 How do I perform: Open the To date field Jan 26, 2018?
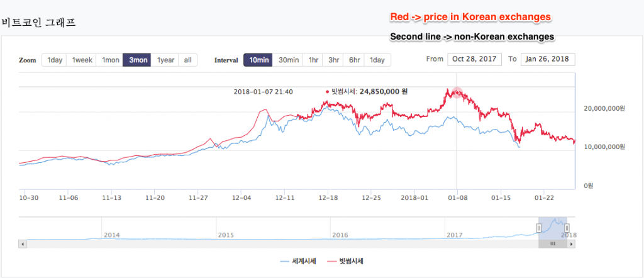tap(548, 59)
